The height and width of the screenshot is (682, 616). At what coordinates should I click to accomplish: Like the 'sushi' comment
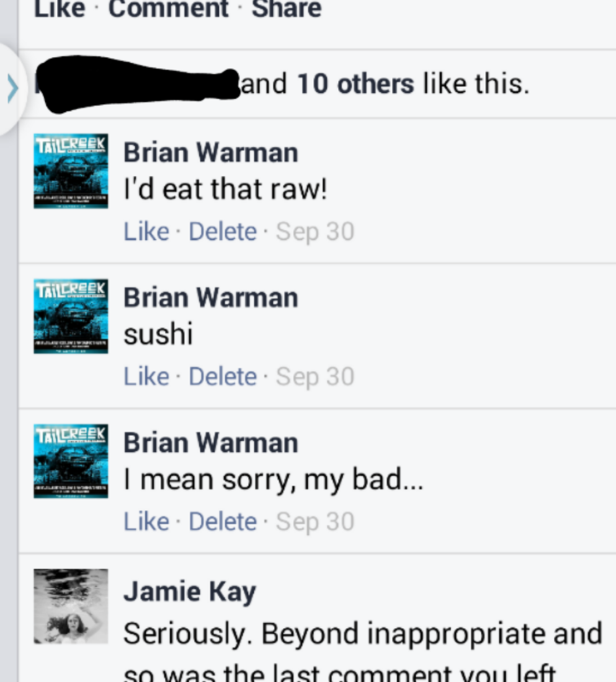[x=146, y=376]
